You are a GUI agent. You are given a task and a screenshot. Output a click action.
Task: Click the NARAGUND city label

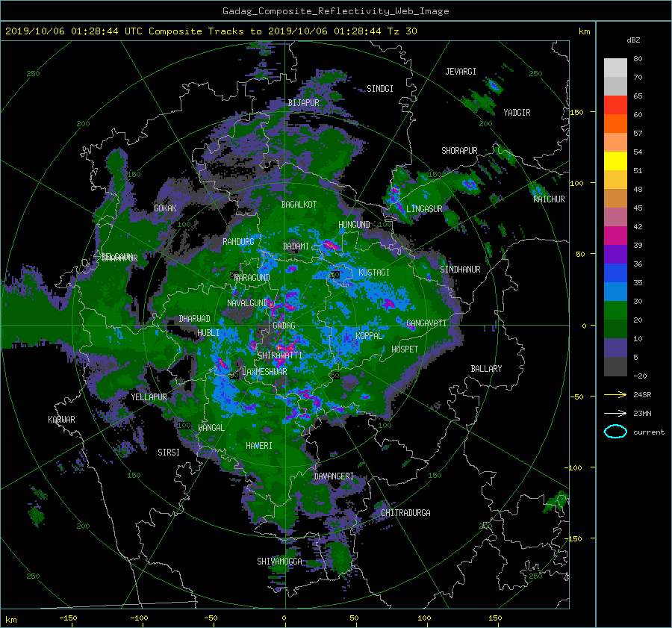pos(252,278)
